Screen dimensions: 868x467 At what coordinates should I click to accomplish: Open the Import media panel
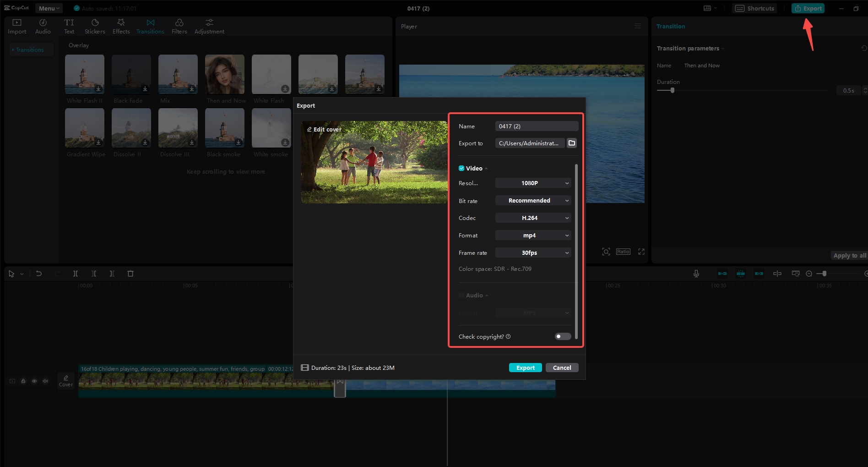(16, 25)
